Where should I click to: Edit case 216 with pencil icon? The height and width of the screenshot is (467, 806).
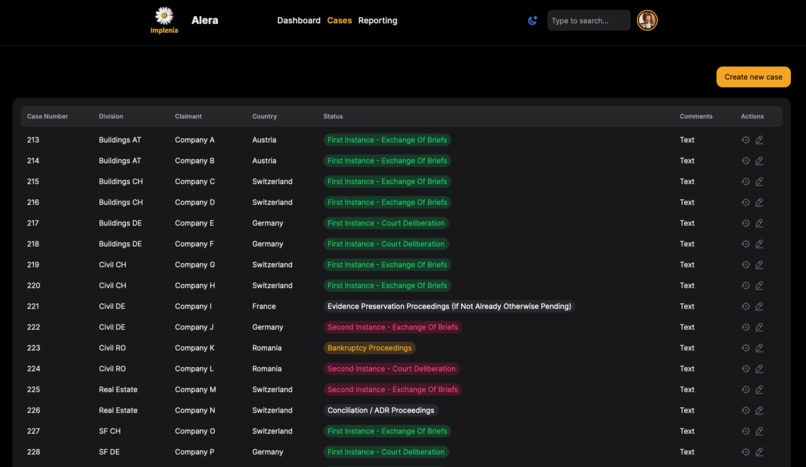[x=759, y=202]
